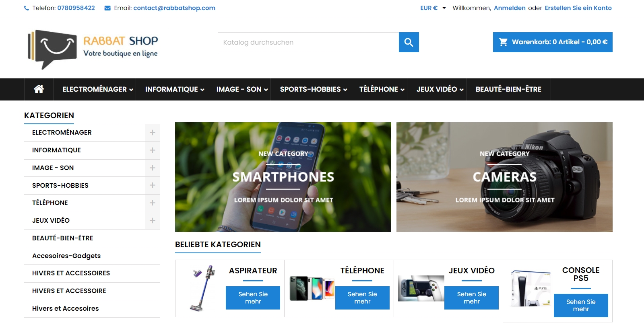
Task: Click the Anmelden sign-in link
Action: [x=510, y=8]
